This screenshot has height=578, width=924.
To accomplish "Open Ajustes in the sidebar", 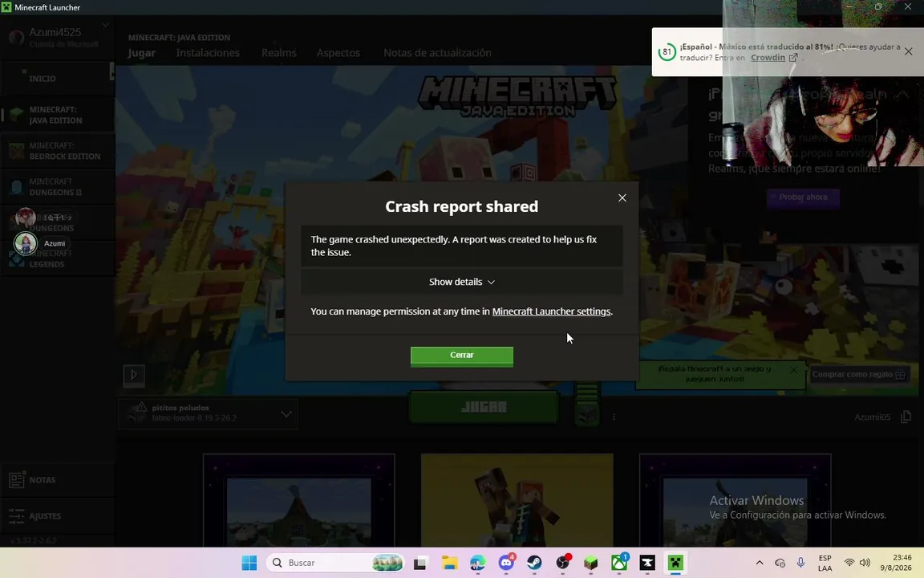I will (x=57, y=516).
